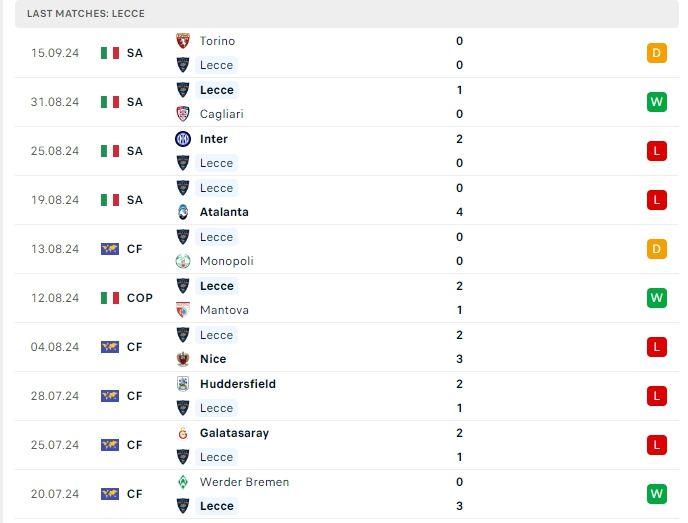Click the Last Matches: Lecce header
The image size is (688, 523).
86,13
